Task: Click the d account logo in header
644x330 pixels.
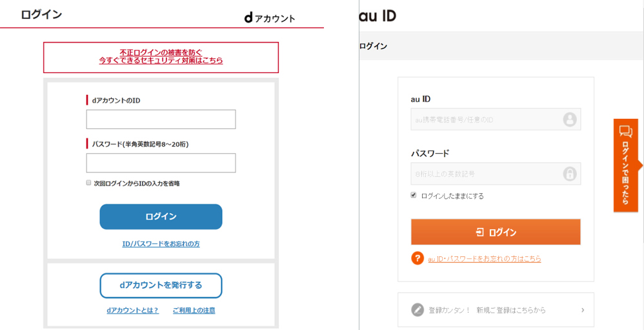Action: [270, 18]
